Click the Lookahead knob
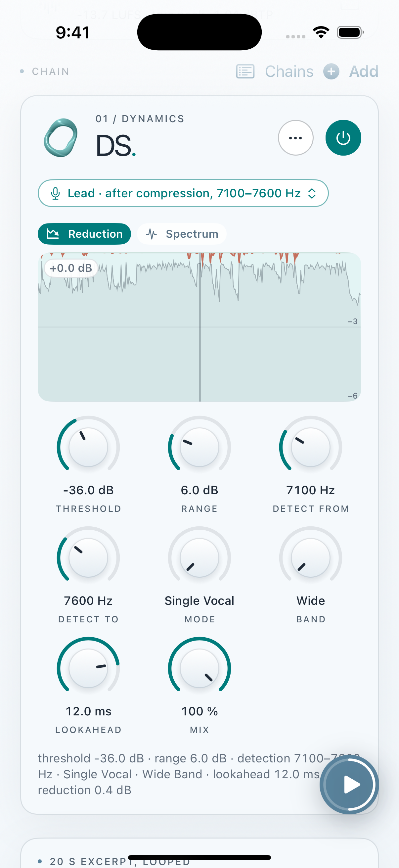 (88, 668)
